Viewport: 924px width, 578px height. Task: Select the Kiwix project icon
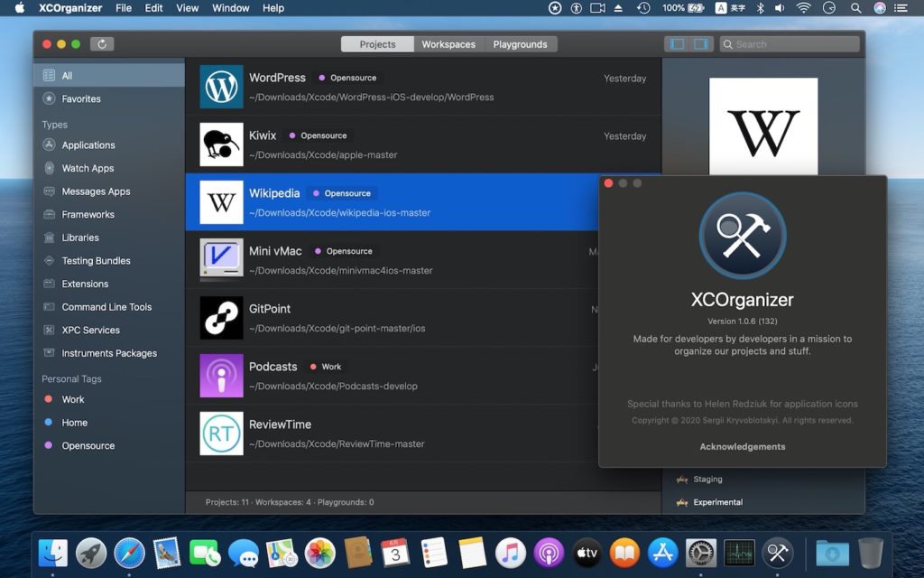point(221,144)
